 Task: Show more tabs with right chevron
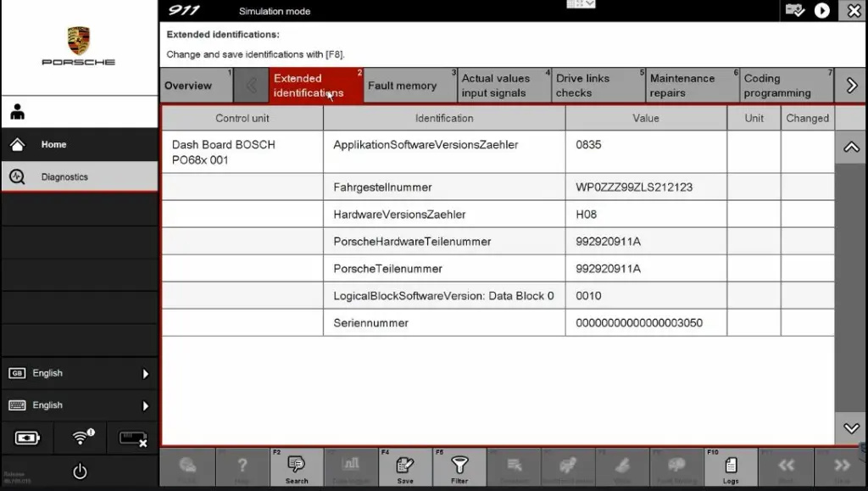click(852, 86)
